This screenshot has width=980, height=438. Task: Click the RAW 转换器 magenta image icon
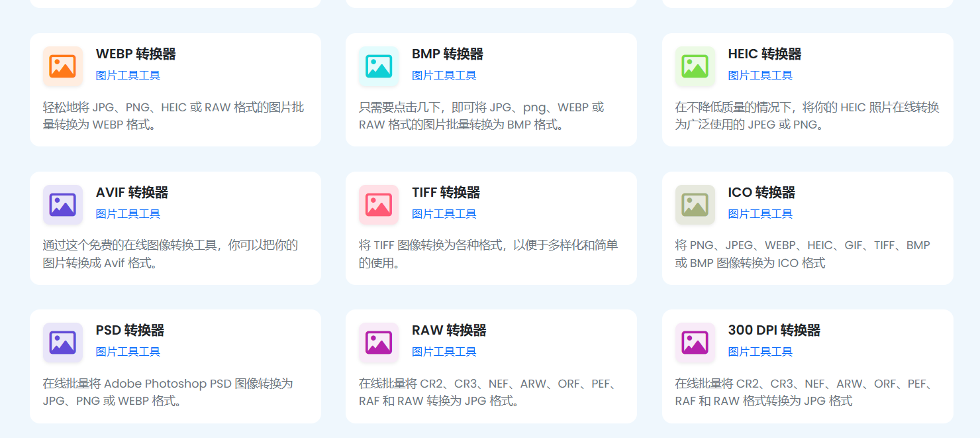coord(378,343)
